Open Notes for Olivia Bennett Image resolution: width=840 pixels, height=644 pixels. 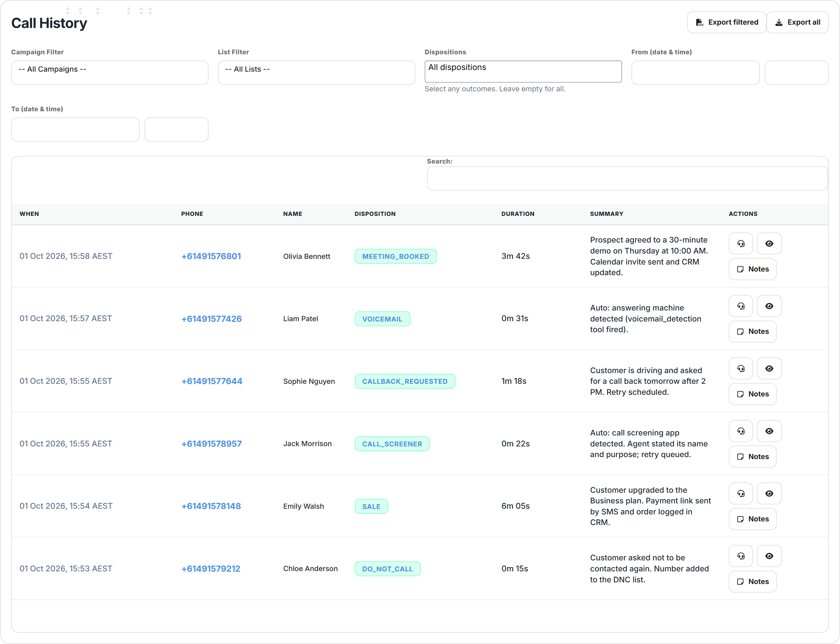click(753, 269)
